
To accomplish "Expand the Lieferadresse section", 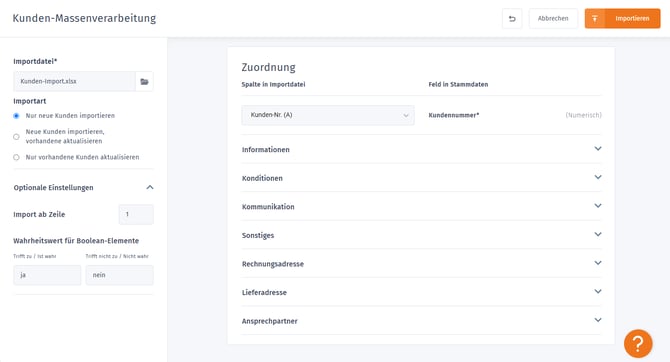I will (x=421, y=292).
